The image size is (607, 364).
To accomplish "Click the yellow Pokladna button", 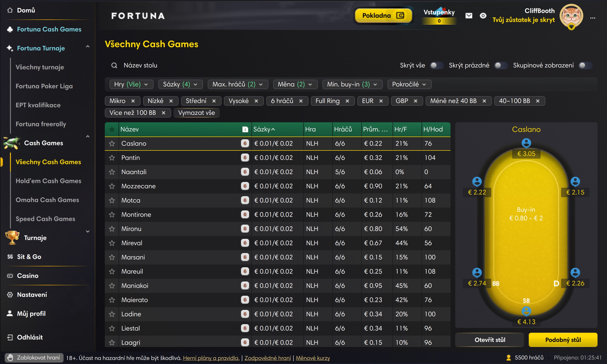I will (x=383, y=16).
